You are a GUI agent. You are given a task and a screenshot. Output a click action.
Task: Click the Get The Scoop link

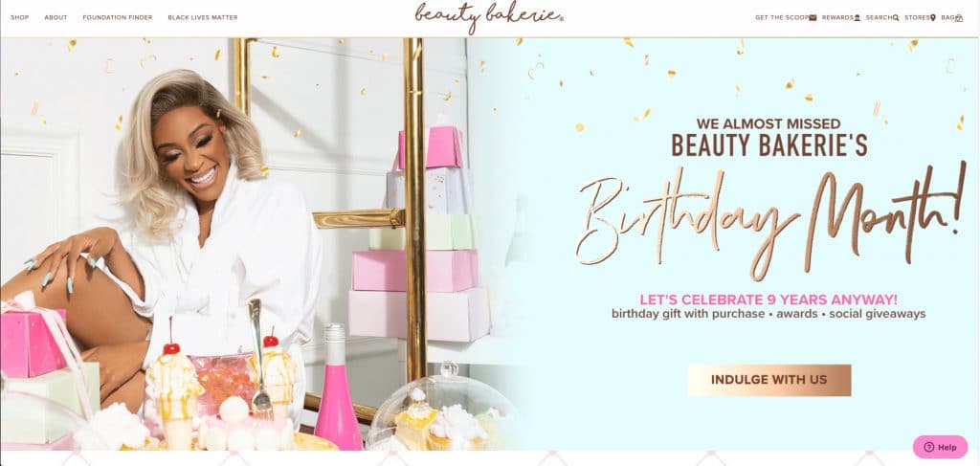click(782, 17)
